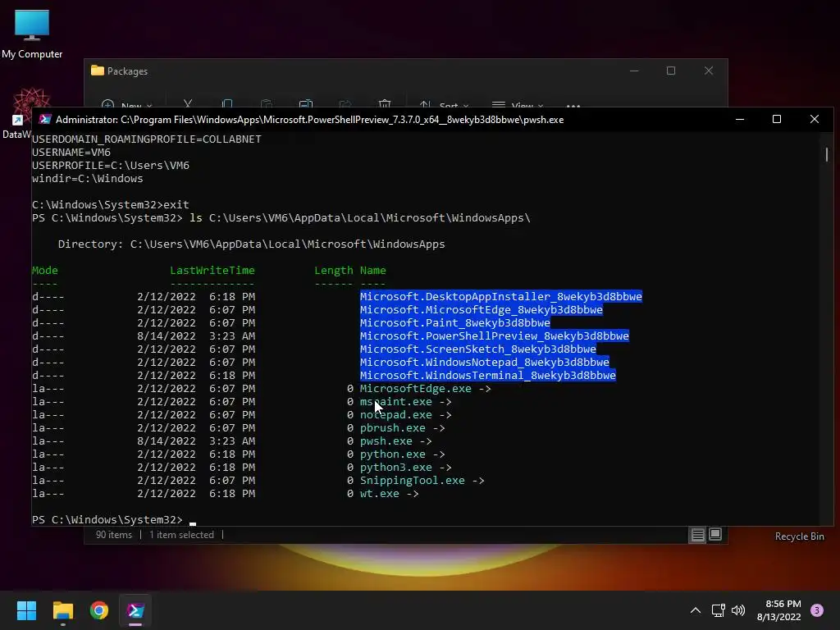
Task: Click USERDOMAIN_ROAMINGPROFILE=COLLABNET line
Action: [147, 139]
